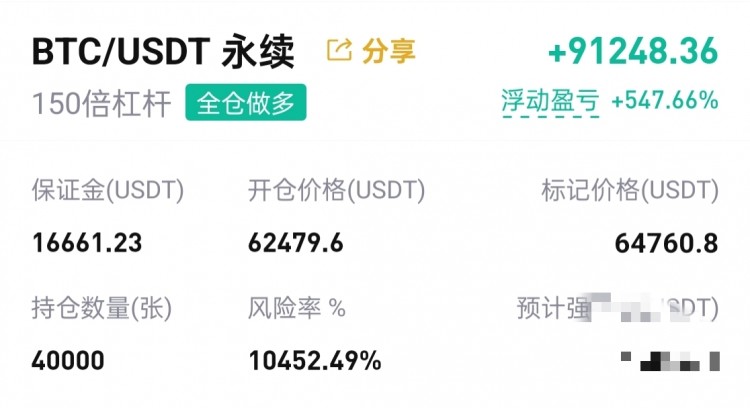Viewport: 750px width, 408px height.
Task: Select the 标记价格(USDT) label
Action: [630, 190]
